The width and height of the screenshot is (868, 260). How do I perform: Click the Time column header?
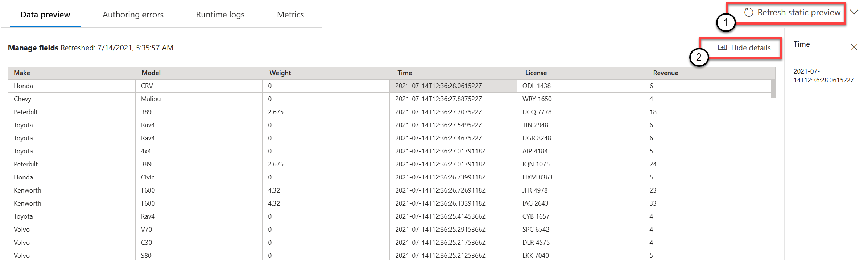click(404, 73)
